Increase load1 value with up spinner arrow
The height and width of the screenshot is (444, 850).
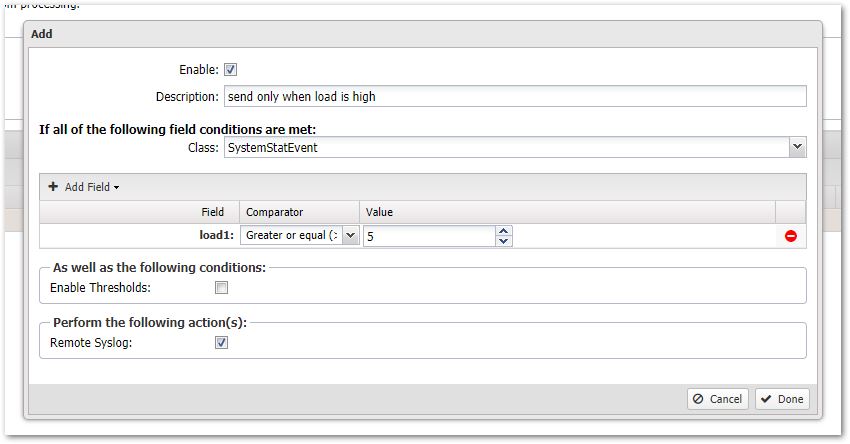pos(504,230)
